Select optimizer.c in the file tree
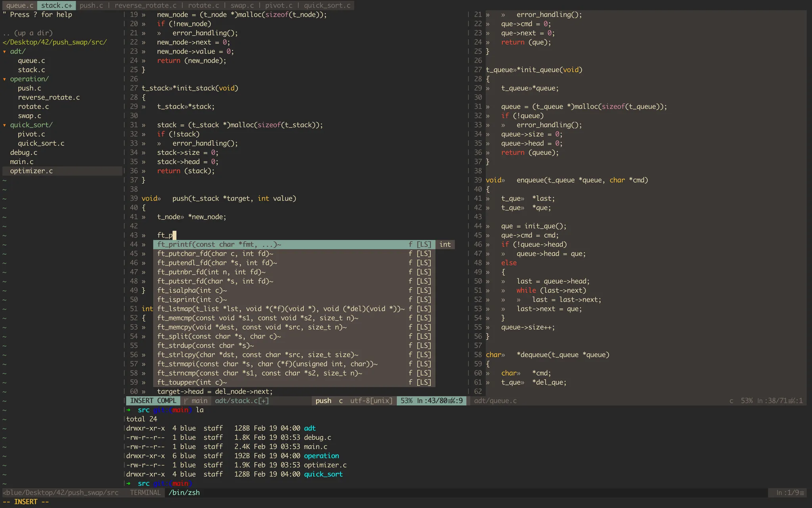 31,171
